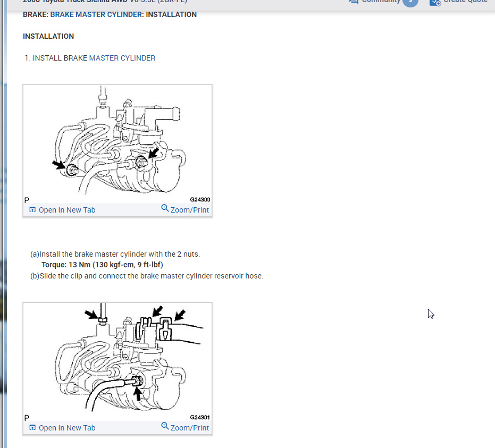Click the 'Torque: 13 Nm (130 kgf-cm, 9 ft-lbf)' text
The width and height of the screenshot is (495, 448).
coord(102,265)
